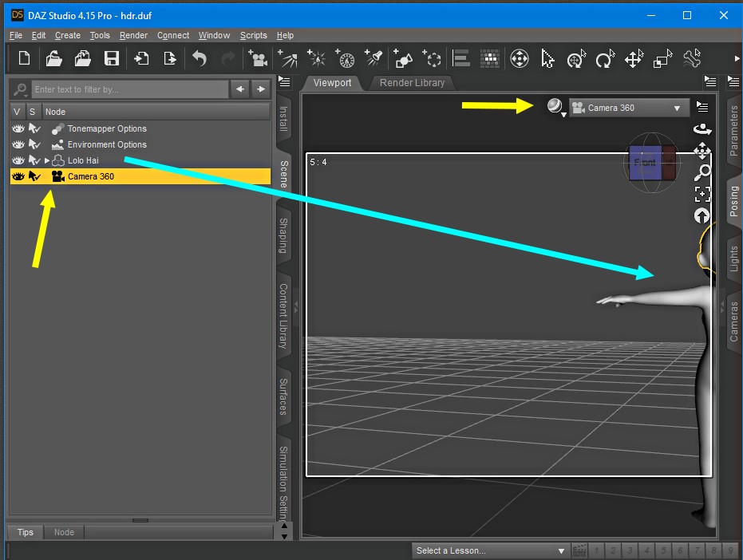Click the viewport orbit control icon
This screenshot has height=560, width=743.
[702, 129]
